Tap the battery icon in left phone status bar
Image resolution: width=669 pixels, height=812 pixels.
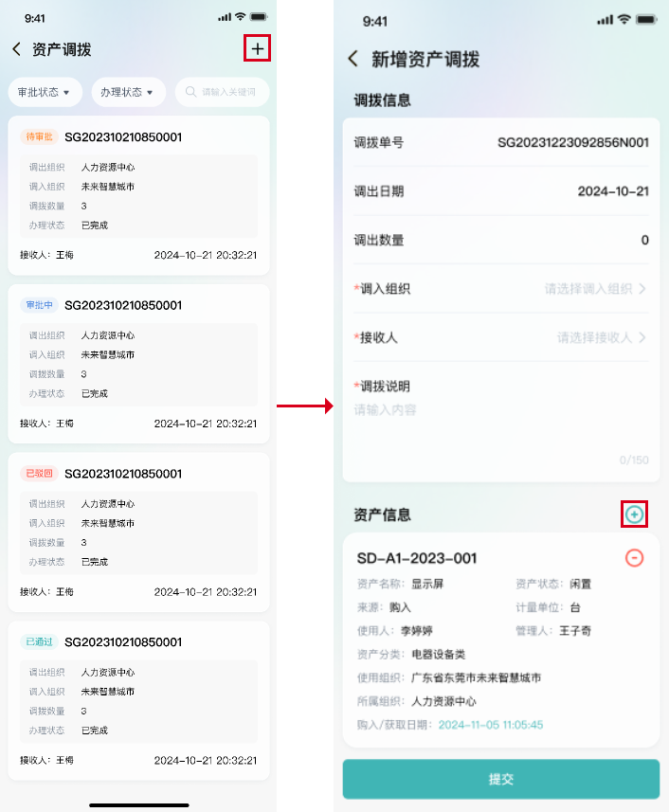pyautogui.click(x=259, y=18)
